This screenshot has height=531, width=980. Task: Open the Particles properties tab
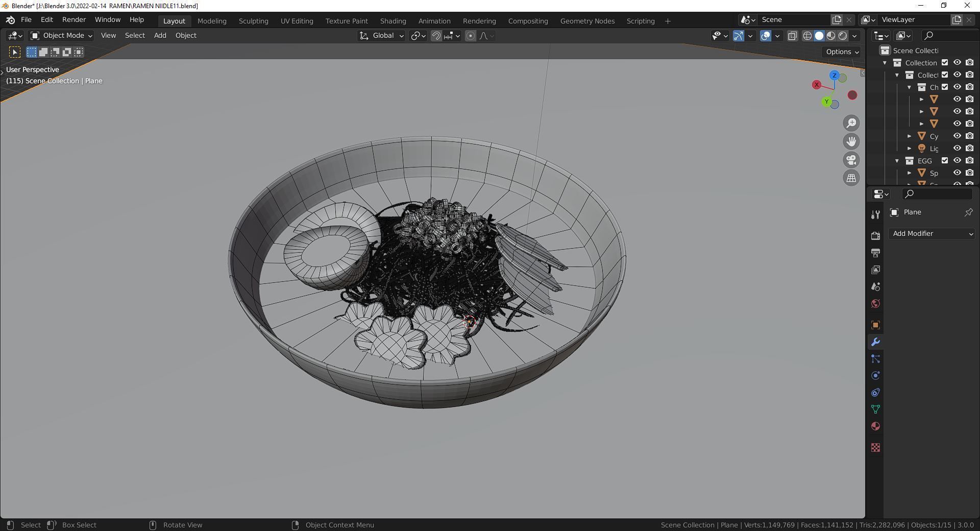coord(875,358)
